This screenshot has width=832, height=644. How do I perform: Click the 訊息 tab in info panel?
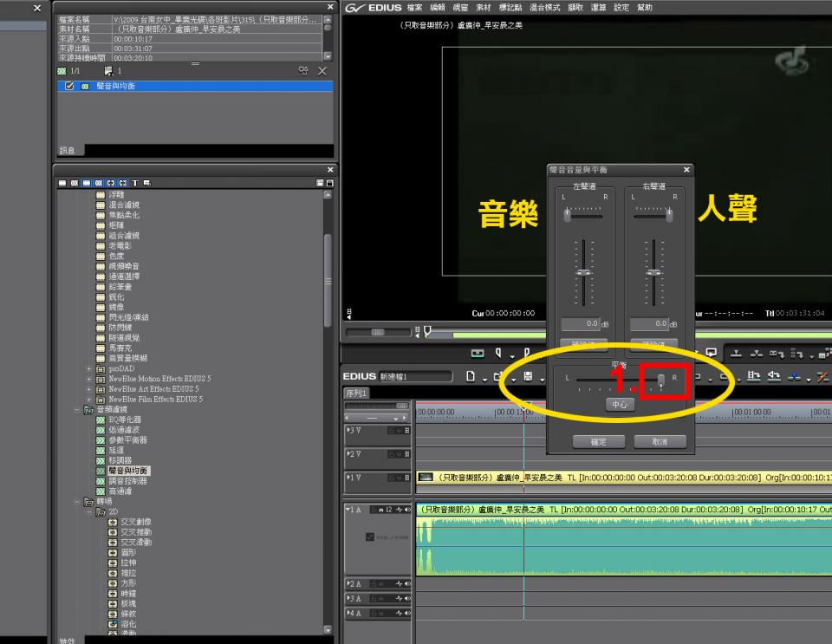coord(68,151)
